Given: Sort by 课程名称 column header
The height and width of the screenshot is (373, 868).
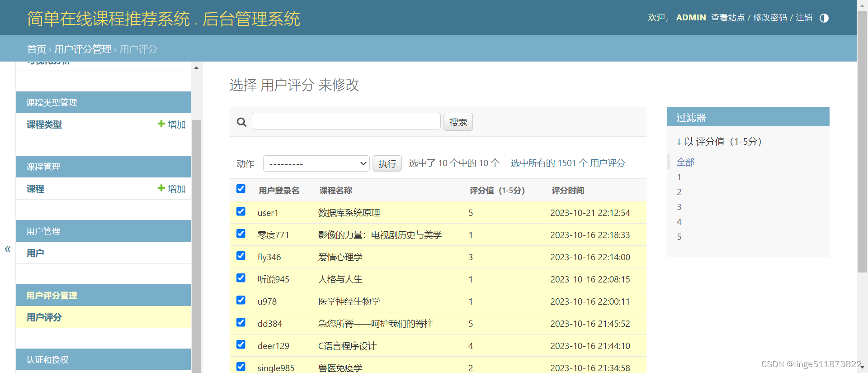Looking at the screenshot, I should pos(335,191).
